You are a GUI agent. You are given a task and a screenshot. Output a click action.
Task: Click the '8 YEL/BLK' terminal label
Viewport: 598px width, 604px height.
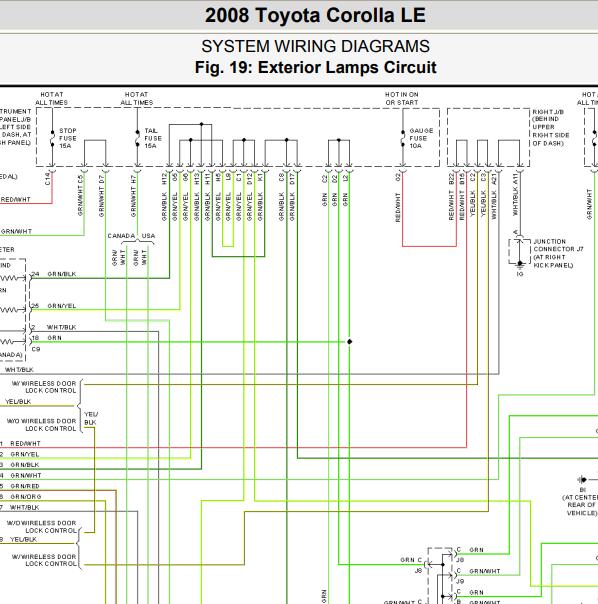[18, 540]
